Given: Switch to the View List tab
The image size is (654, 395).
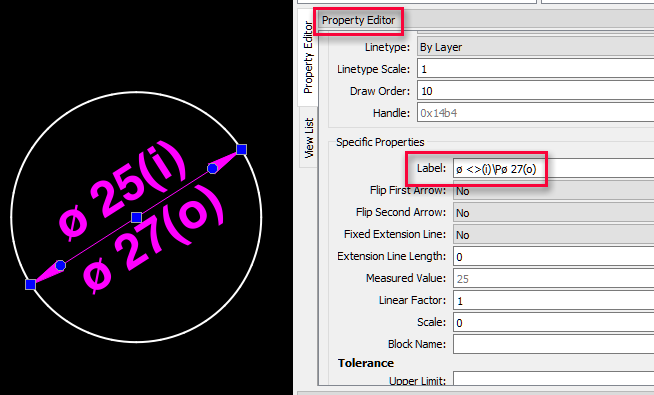Looking at the screenshot, I should 309,138.
